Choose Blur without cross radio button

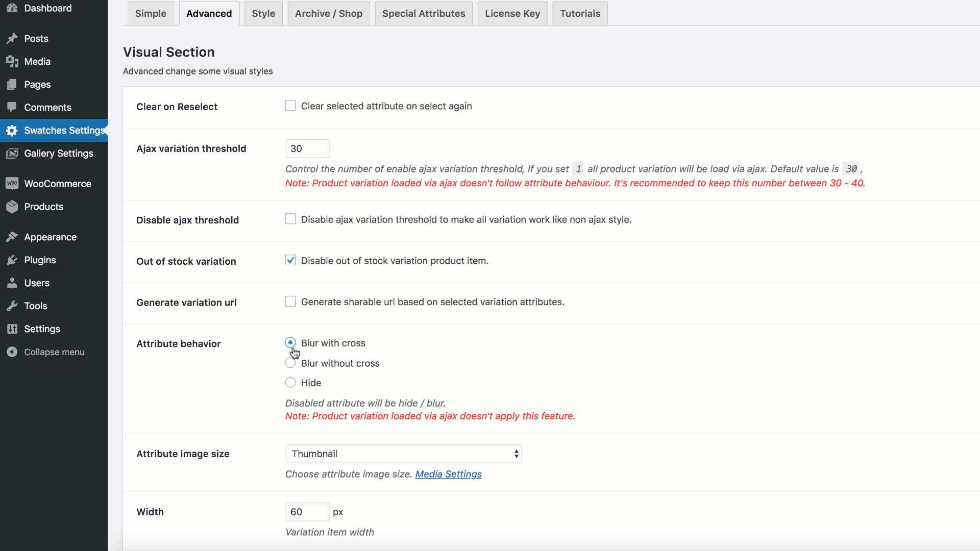click(290, 363)
